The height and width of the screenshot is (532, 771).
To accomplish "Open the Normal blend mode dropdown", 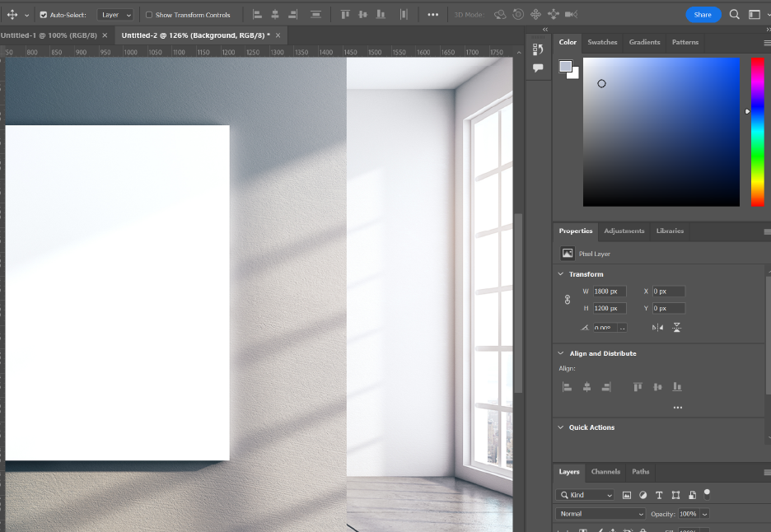I will (600, 514).
